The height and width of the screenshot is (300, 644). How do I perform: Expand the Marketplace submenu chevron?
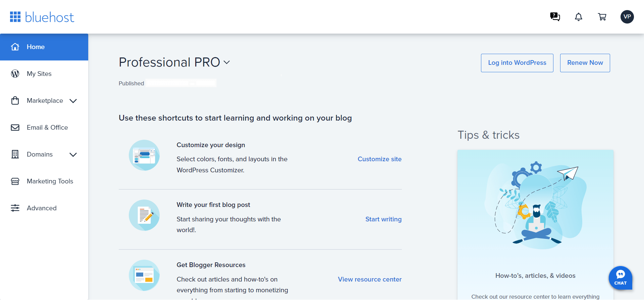pos(73,101)
